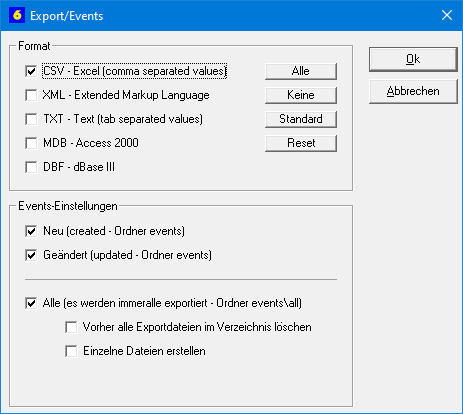Click the Reset button
Viewport: 463px width, 414px height.
pos(301,143)
